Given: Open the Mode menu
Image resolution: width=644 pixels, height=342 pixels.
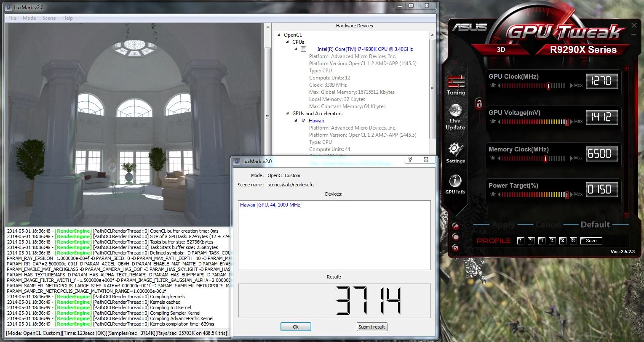Looking at the screenshot, I should pyautogui.click(x=29, y=18).
